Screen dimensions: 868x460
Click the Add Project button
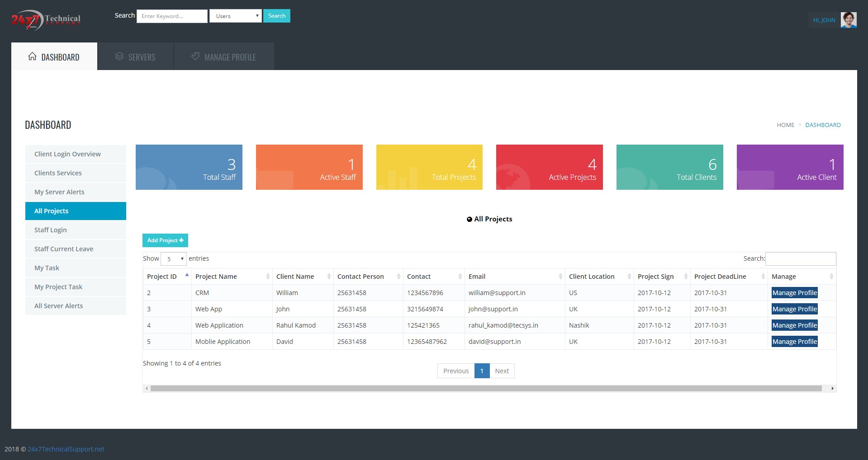[165, 240]
